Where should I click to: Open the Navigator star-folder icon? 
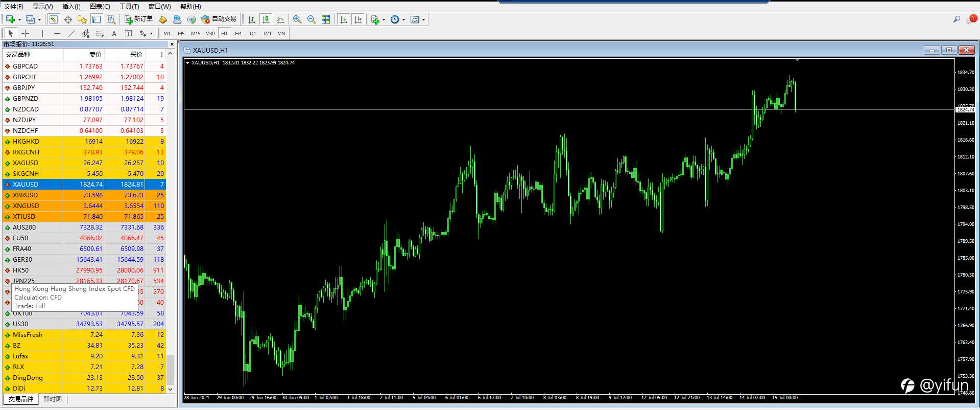tap(82, 19)
